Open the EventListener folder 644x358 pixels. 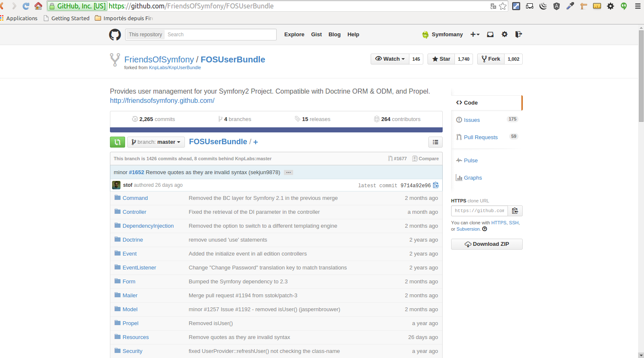139,268
